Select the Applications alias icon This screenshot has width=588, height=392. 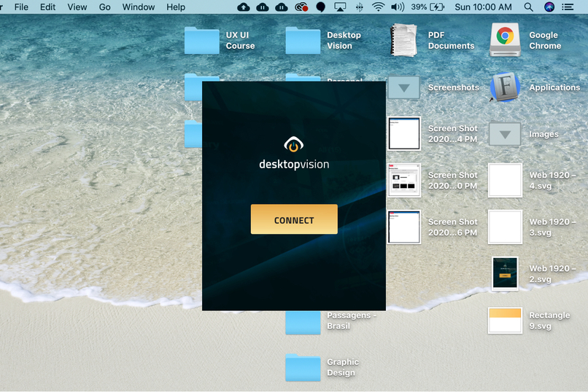click(x=505, y=87)
